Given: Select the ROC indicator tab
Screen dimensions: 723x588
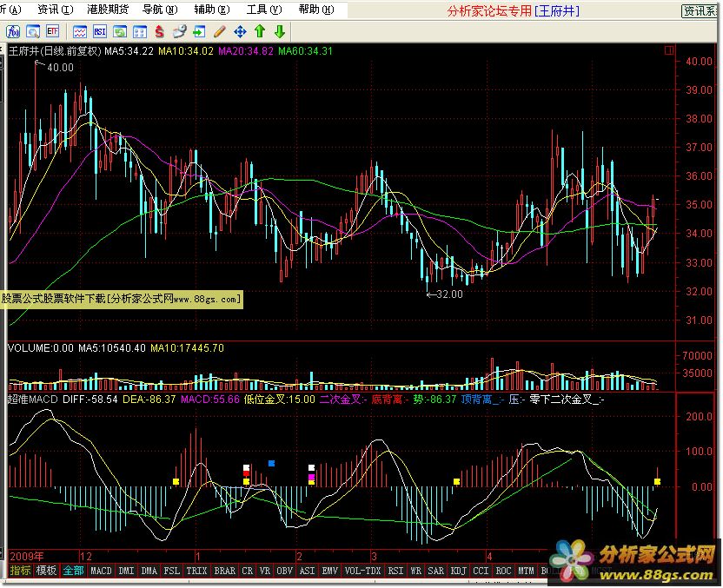Looking at the screenshot, I should click(x=503, y=571).
